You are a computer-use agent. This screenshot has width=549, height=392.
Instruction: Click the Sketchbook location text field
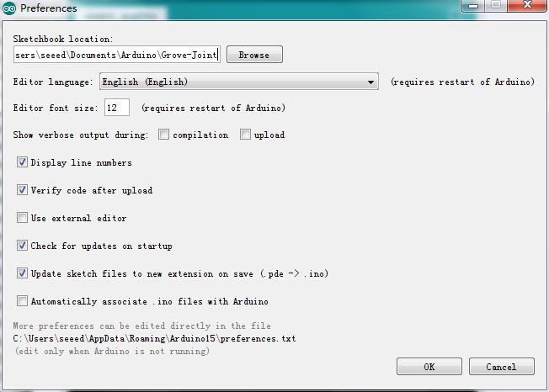pos(116,55)
